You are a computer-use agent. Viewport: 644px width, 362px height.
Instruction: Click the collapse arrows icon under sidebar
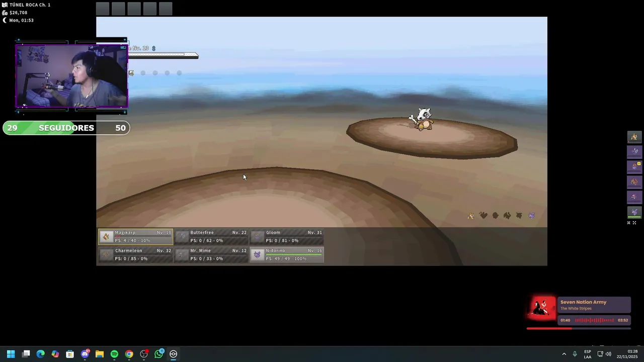(628, 223)
